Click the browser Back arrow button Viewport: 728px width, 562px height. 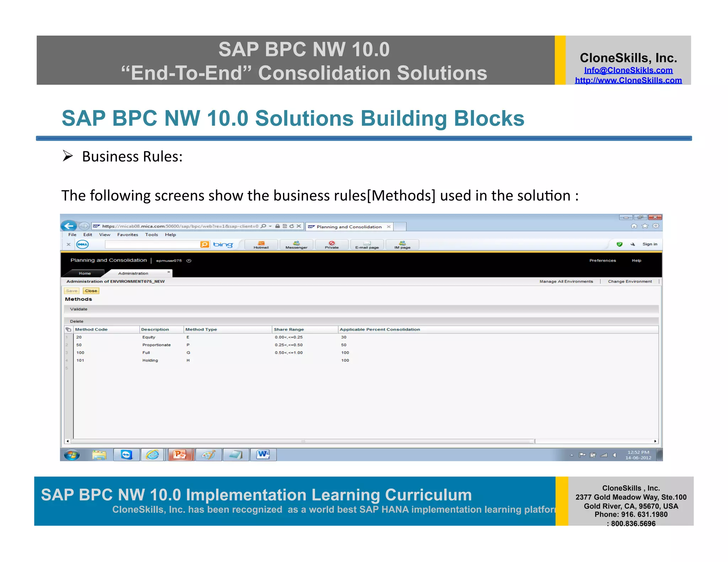[69, 226]
